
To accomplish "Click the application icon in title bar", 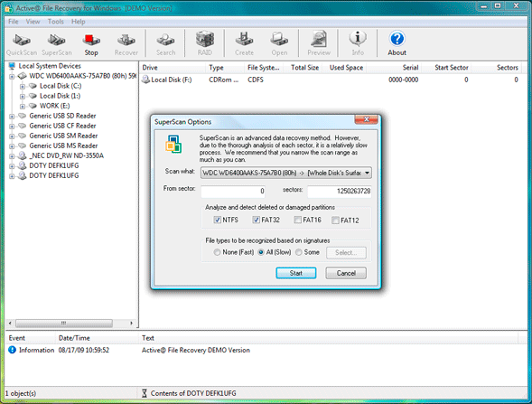I will click(9, 8).
